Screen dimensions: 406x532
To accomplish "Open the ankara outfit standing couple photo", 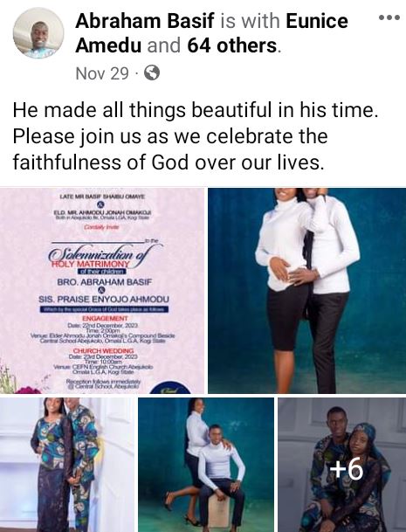I will (67, 465).
